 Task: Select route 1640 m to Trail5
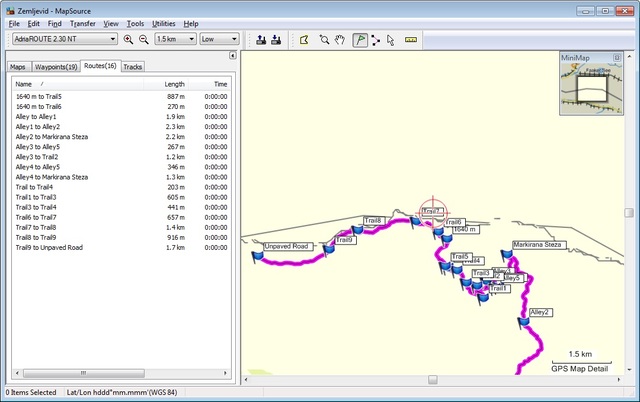tap(121, 96)
